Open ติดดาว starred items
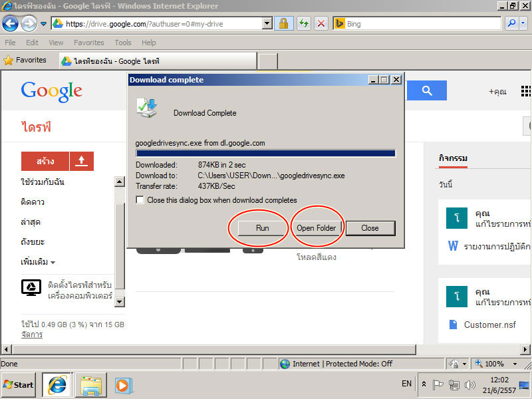The width and height of the screenshot is (532, 399). click(x=32, y=202)
